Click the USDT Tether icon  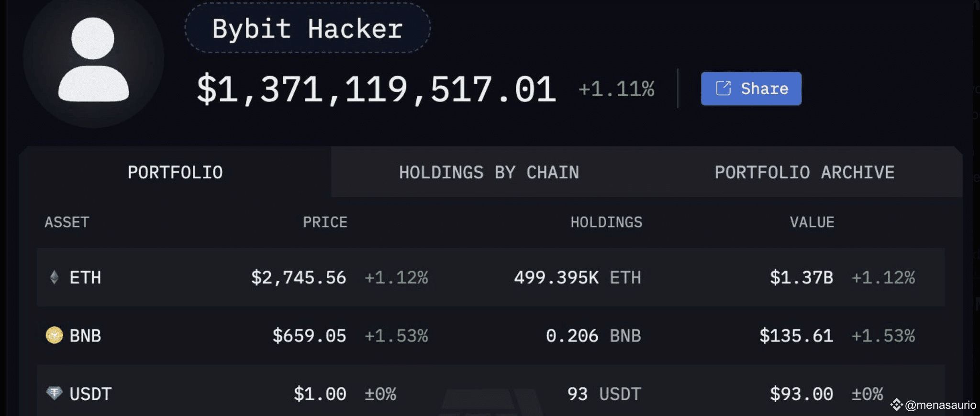pos(54,393)
